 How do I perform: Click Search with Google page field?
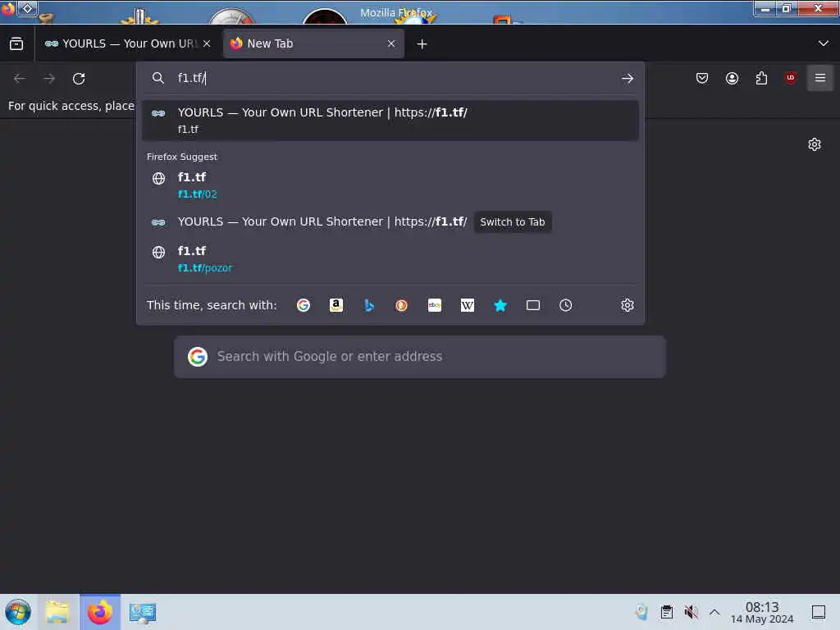pos(419,357)
